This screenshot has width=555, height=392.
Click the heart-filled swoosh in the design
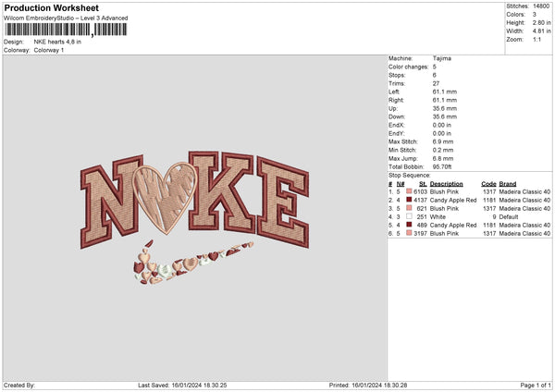click(193, 263)
